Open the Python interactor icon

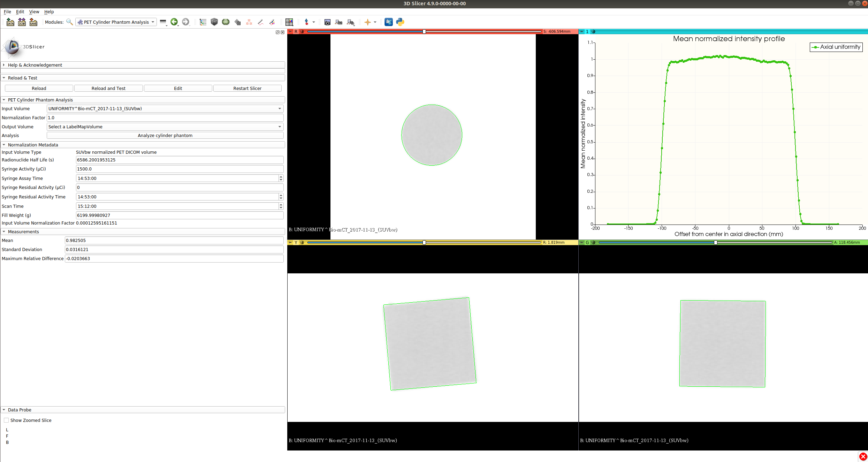click(400, 22)
